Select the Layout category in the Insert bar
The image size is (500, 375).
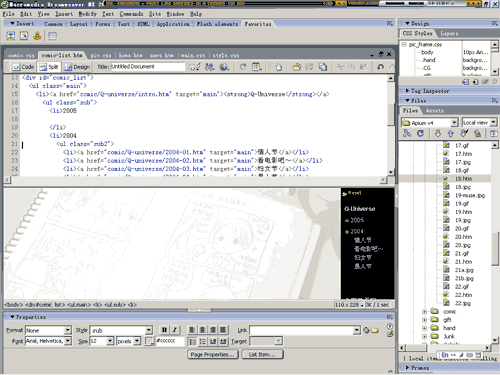(79, 24)
